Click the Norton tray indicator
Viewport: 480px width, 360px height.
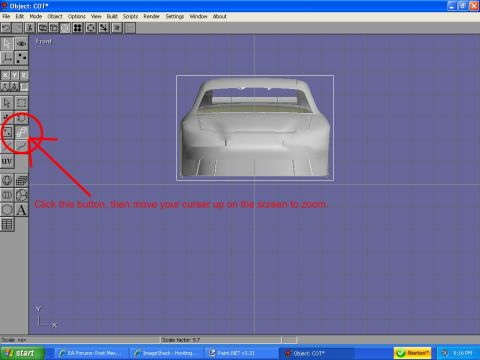coord(413,353)
